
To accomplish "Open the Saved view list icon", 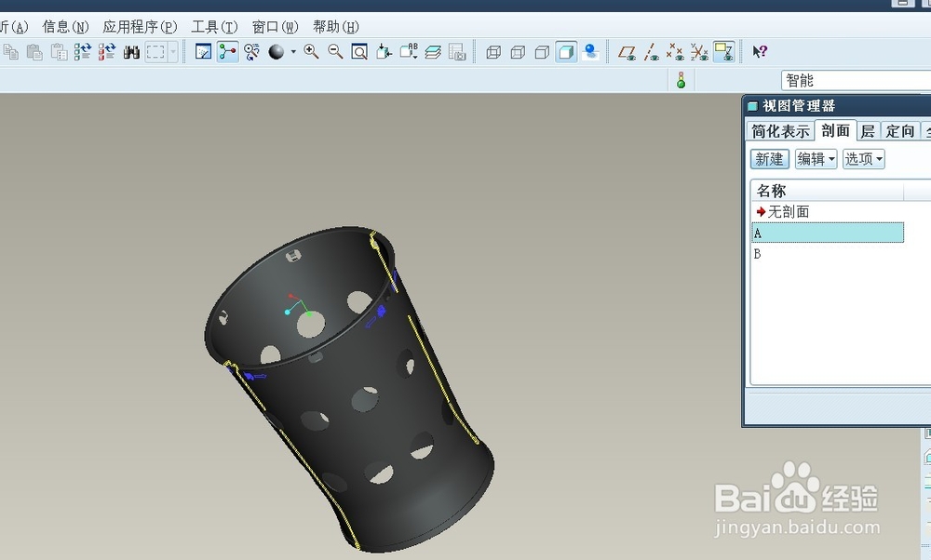I will [x=409, y=52].
